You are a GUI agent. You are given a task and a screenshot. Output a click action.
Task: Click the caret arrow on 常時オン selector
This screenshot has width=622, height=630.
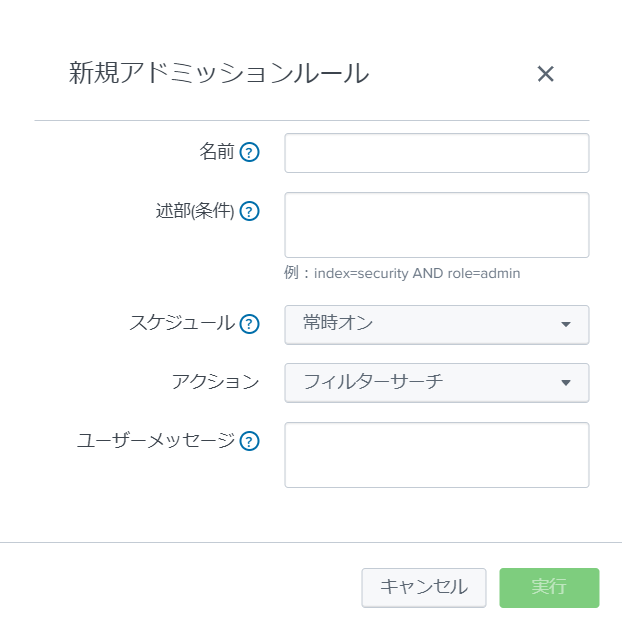click(x=565, y=325)
